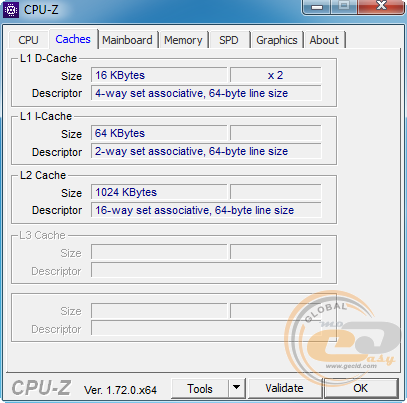Open the About tab
Screen dimensions: 407x403
[x=324, y=40]
